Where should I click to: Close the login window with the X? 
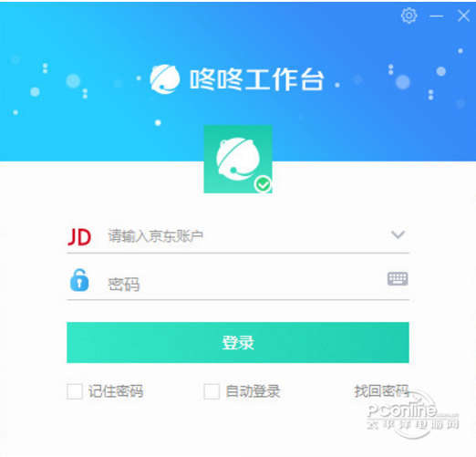463,16
